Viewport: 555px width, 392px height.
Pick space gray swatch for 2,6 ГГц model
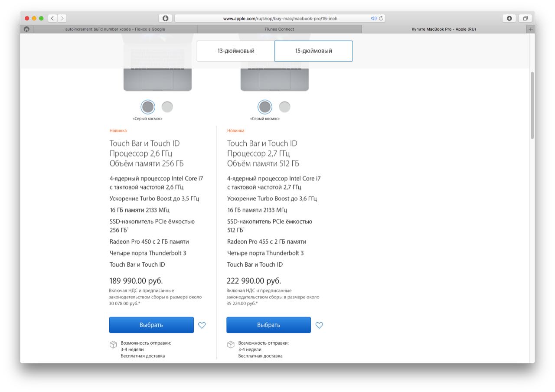[x=148, y=107]
